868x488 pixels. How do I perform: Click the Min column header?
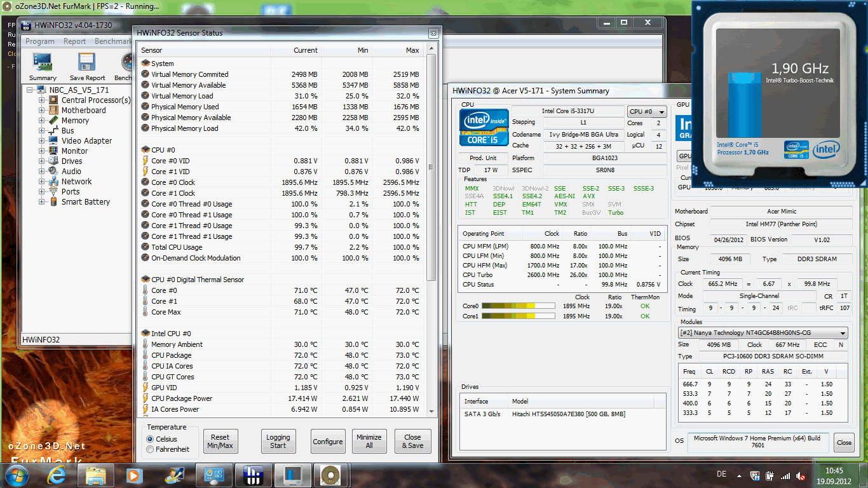(347, 50)
